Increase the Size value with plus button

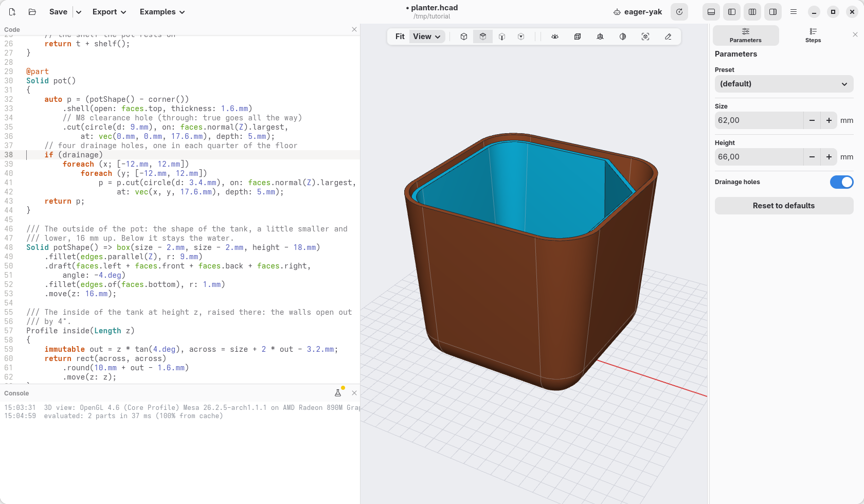click(829, 120)
